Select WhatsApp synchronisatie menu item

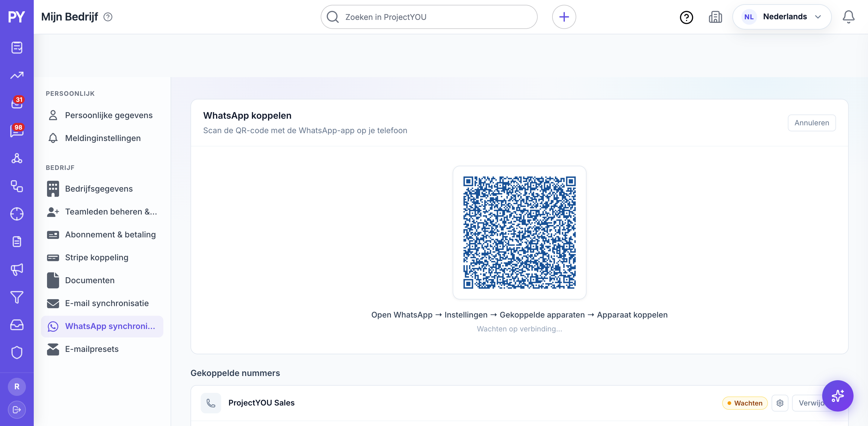pyautogui.click(x=102, y=326)
